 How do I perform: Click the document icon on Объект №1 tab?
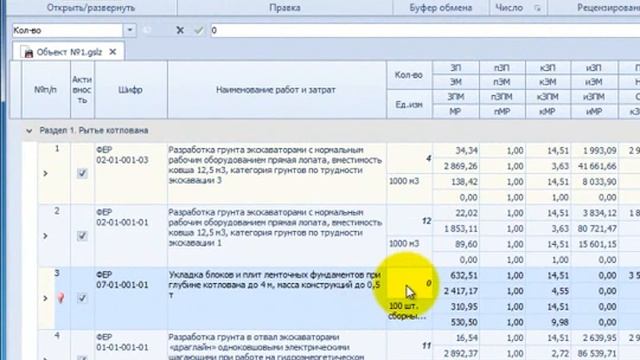(28, 53)
